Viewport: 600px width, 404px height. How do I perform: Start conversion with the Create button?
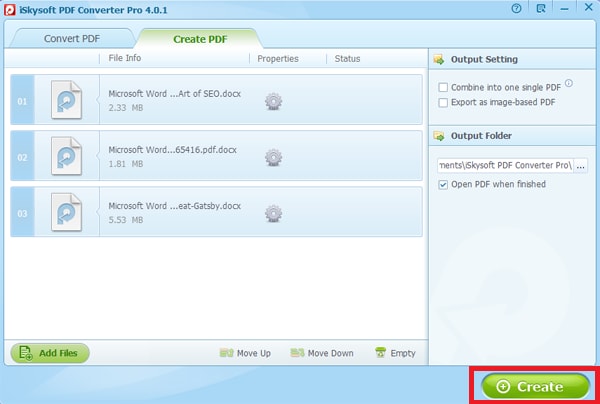(535, 386)
